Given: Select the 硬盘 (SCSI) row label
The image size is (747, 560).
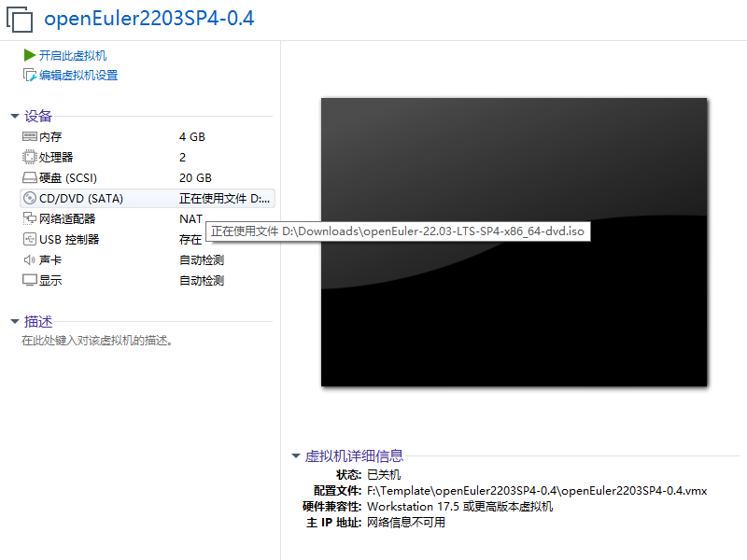Looking at the screenshot, I should (68, 177).
